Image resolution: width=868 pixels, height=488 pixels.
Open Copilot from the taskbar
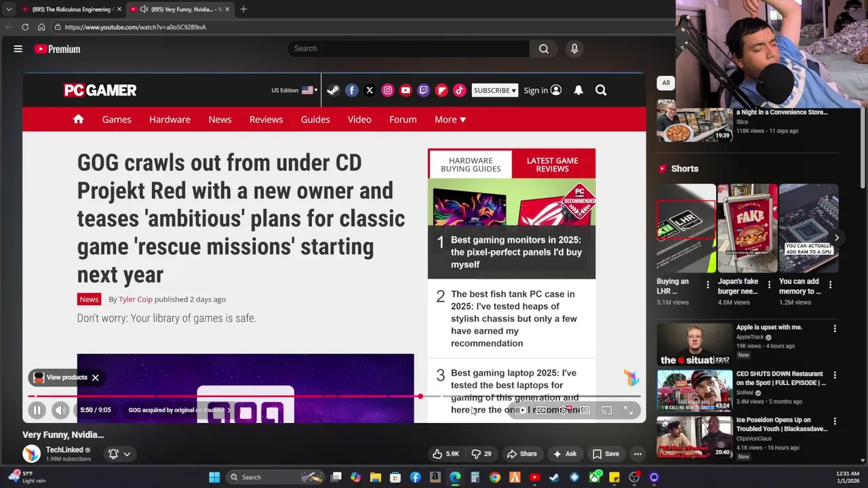point(355,477)
